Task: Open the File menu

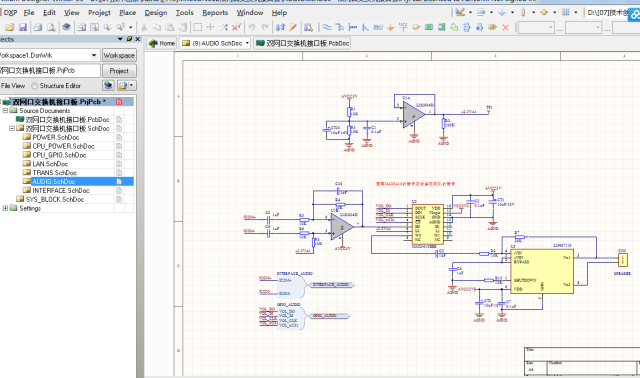Action: (29, 13)
